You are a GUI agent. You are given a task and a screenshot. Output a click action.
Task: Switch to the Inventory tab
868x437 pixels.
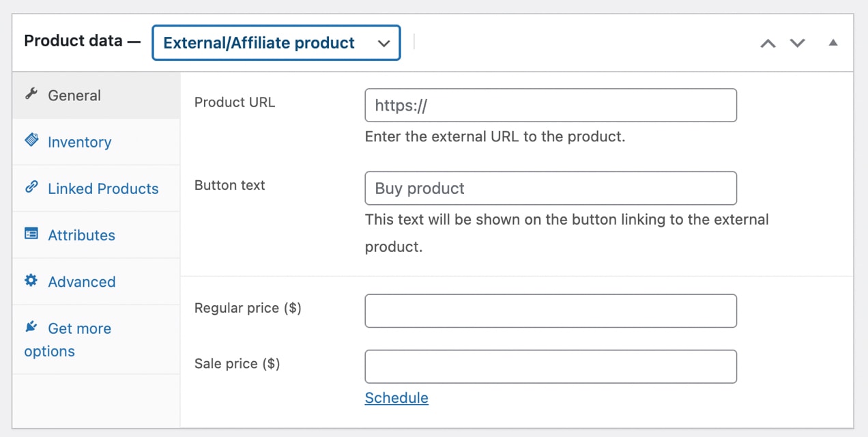pyautogui.click(x=79, y=141)
